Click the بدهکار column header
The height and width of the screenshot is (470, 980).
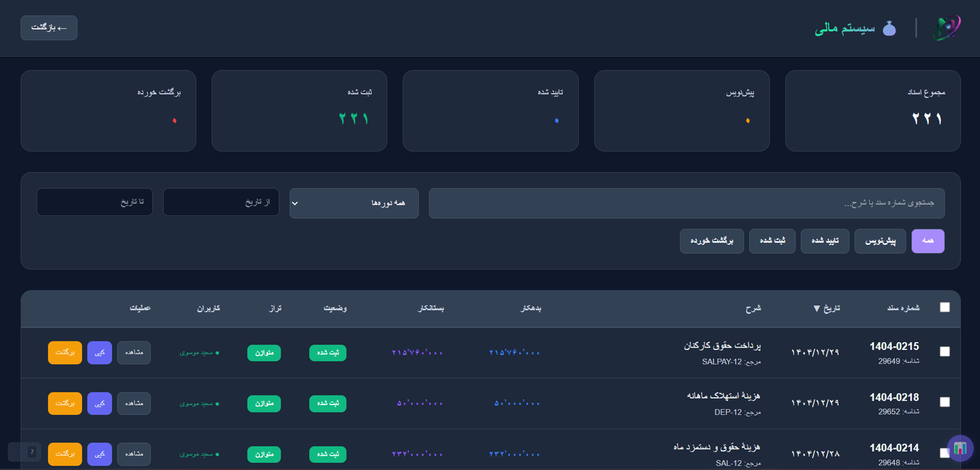530,308
